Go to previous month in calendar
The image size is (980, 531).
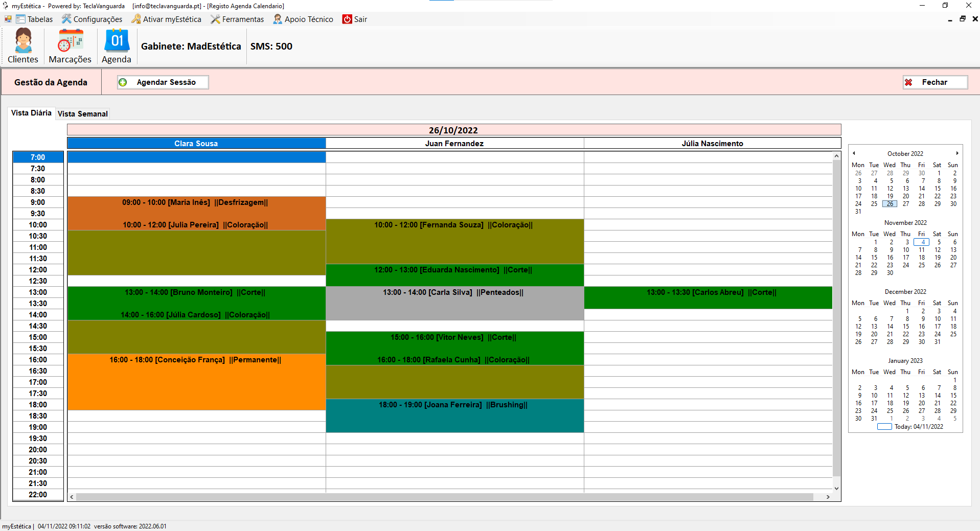pos(854,153)
